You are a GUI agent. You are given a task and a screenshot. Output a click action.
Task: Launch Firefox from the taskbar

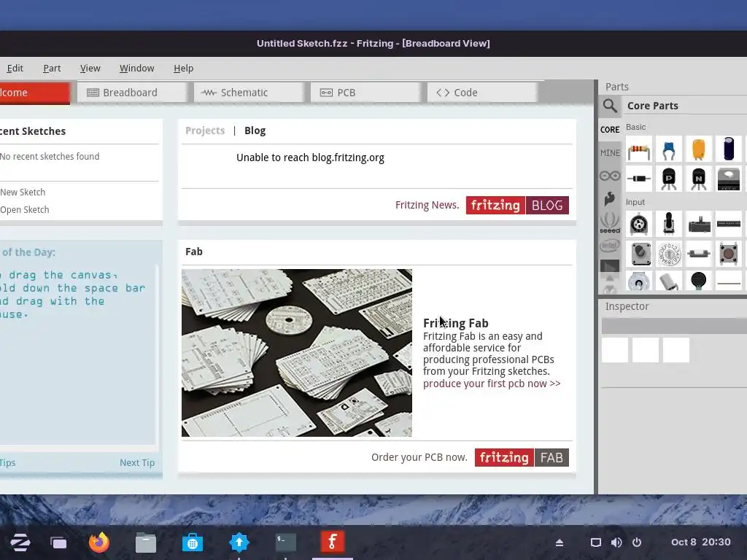click(x=99, y=542)
